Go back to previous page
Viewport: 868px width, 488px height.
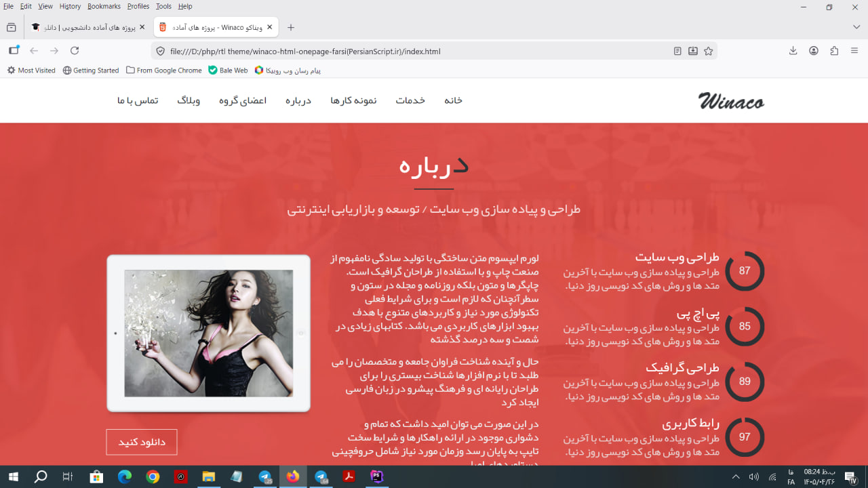tap(34, 51)
